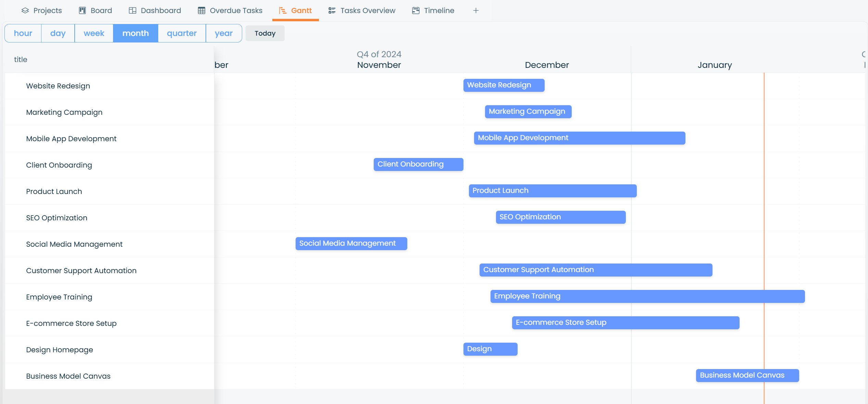Image resolution: width=868 pixels, height=404 pixels.
Task: Jump to Today in the chart
Action: tap(265, 33)
